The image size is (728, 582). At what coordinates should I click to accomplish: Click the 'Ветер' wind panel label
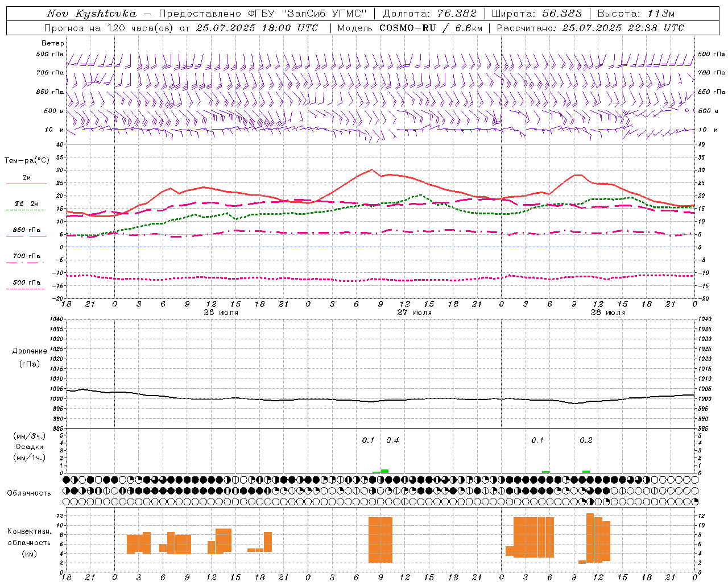click(x=53, y=43)
